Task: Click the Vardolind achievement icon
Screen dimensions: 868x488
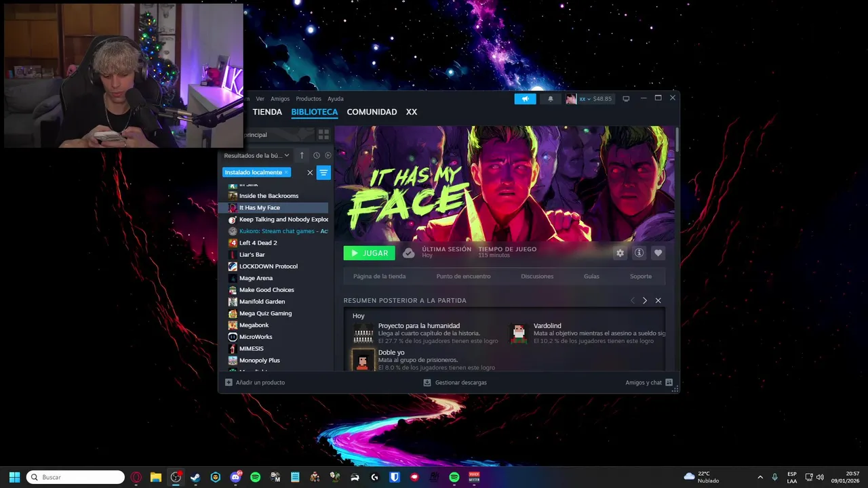Action: tap(519, 333)
